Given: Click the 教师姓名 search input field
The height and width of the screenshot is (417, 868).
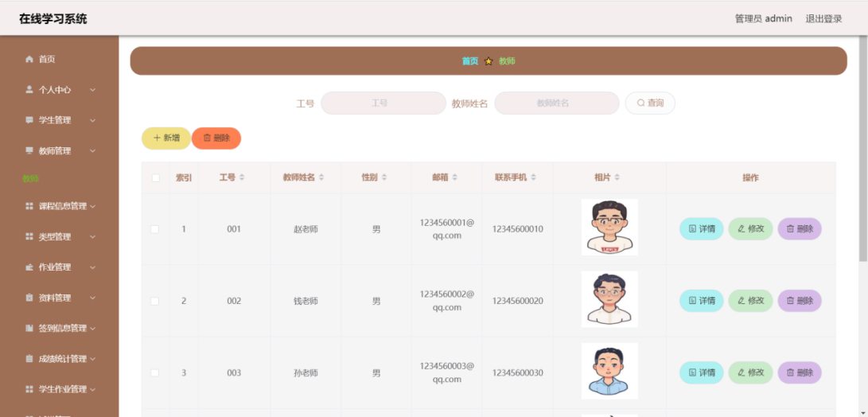Looking at the screenshot, I should (556, 103).
